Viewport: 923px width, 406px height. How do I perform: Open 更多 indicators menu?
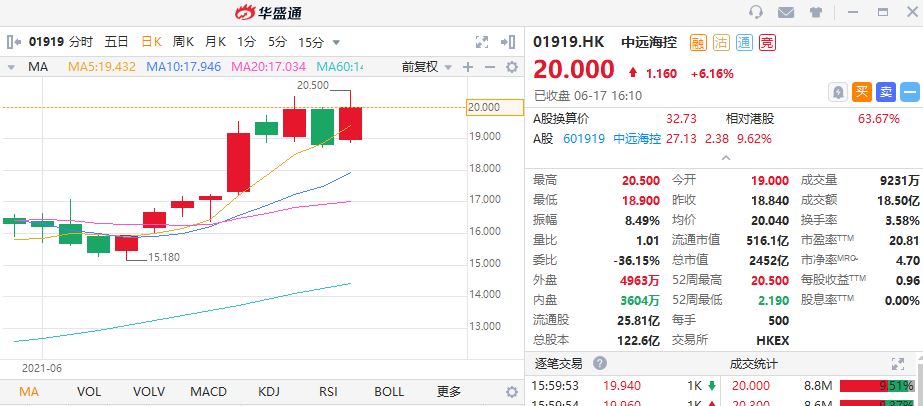(x=449, y=391)
